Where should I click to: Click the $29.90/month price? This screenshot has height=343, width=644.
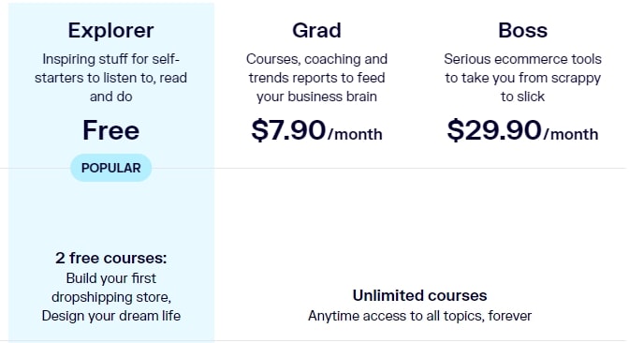coord(522,130)
